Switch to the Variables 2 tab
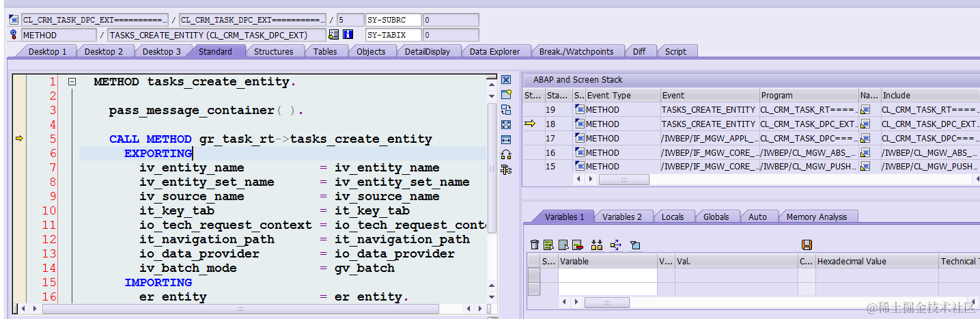This screenshot has height=319, width=980. tap(622, 217)
